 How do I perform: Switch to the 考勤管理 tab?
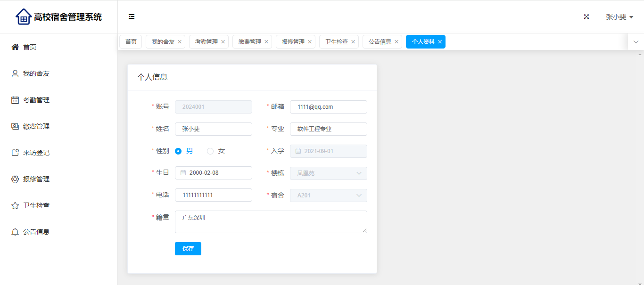point(206,42)
